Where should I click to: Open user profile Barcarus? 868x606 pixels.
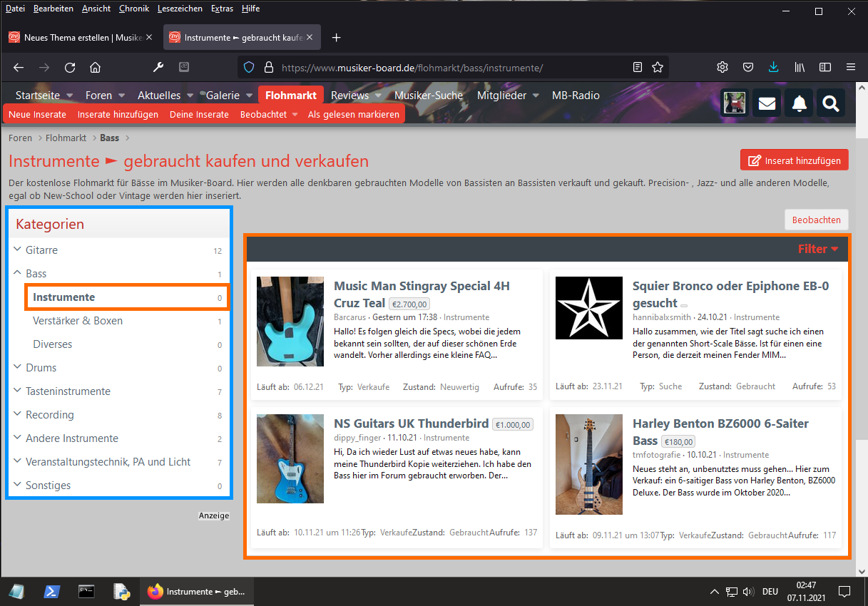[x=349, y=317]
